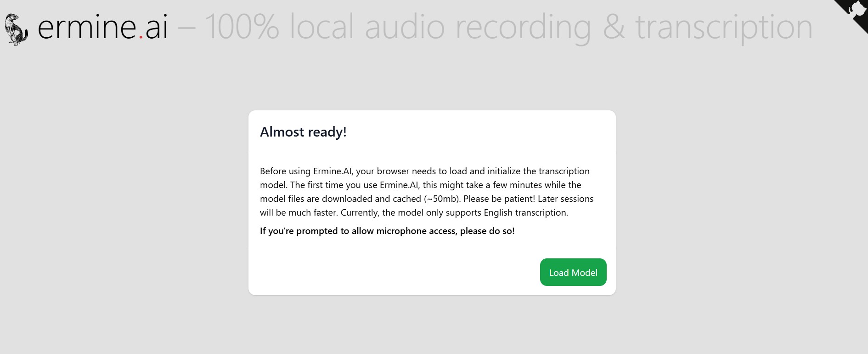Click the word "Model" on the green button
Image resolution: width=868 pixels, height=354 pixels.
585,273
